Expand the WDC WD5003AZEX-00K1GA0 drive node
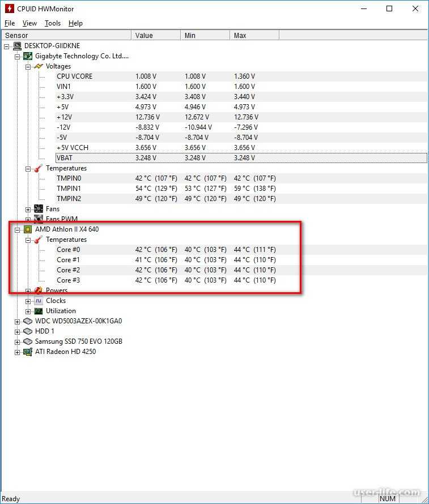The width and height of the screenshot is (429, 504). click(18, 322)
